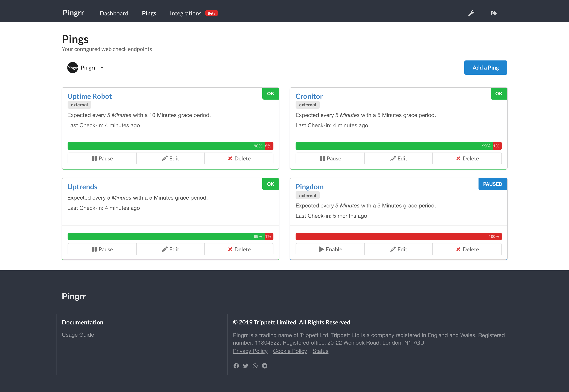The image size is (569, 392).
Task: Click the Pingrr round avatar logo
Action: click(73, 68)
